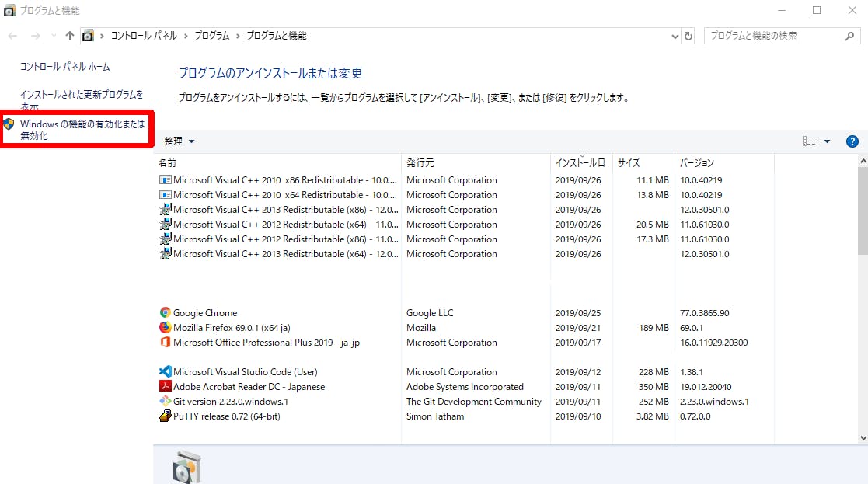Click the Visual Studio Code program icon

165,371
